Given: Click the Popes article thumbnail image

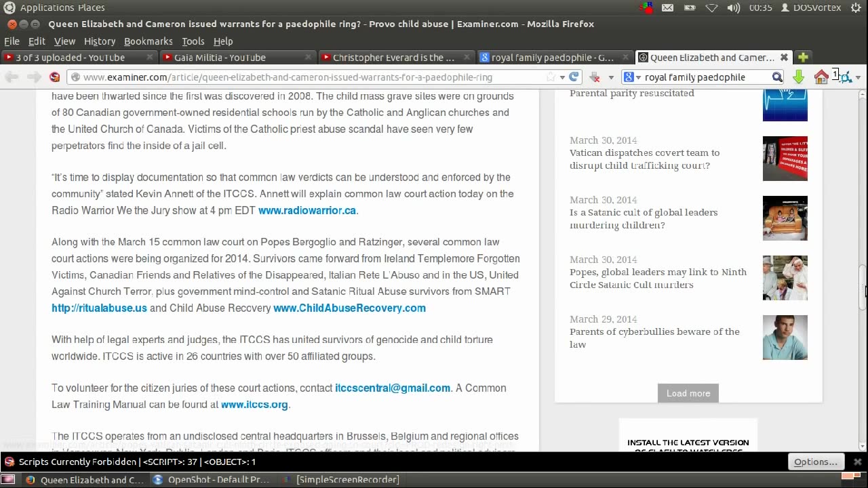Looking at the screenshot, I should pyautogui.click(x=785, y=278).
